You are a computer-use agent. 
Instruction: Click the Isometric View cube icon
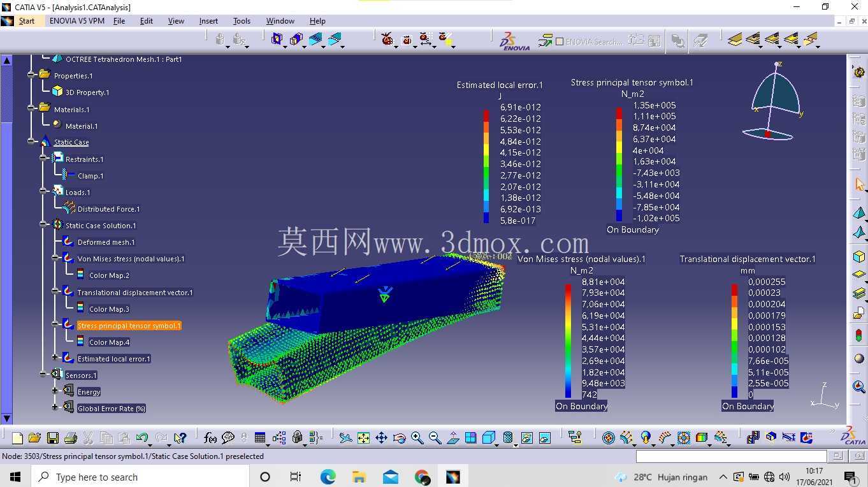[489, 438]
